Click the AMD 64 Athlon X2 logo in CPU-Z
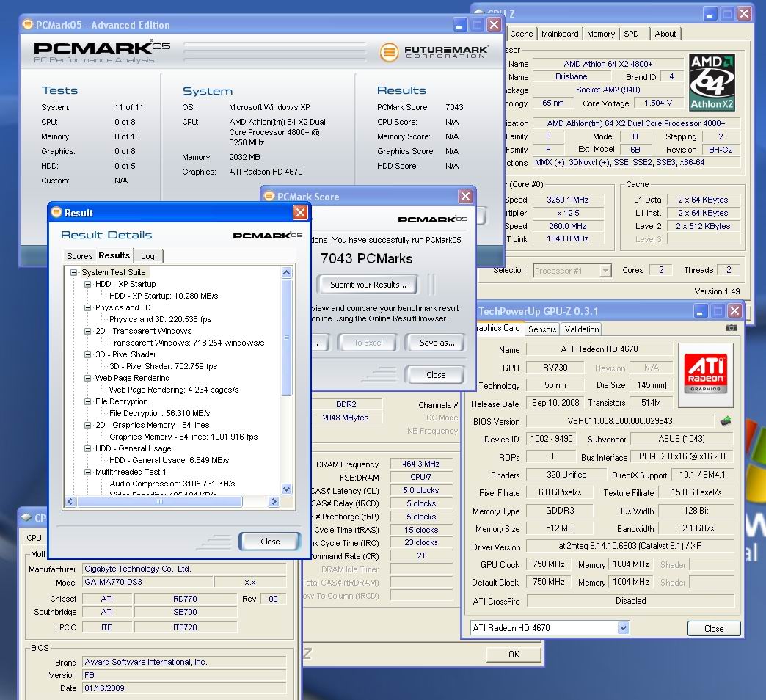 click(x=712, y=82)
